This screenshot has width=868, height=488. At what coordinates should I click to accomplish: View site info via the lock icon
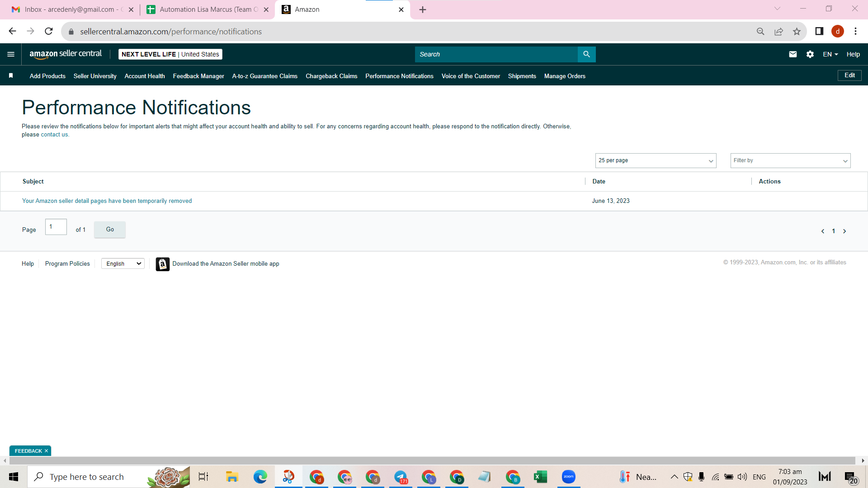71,32
